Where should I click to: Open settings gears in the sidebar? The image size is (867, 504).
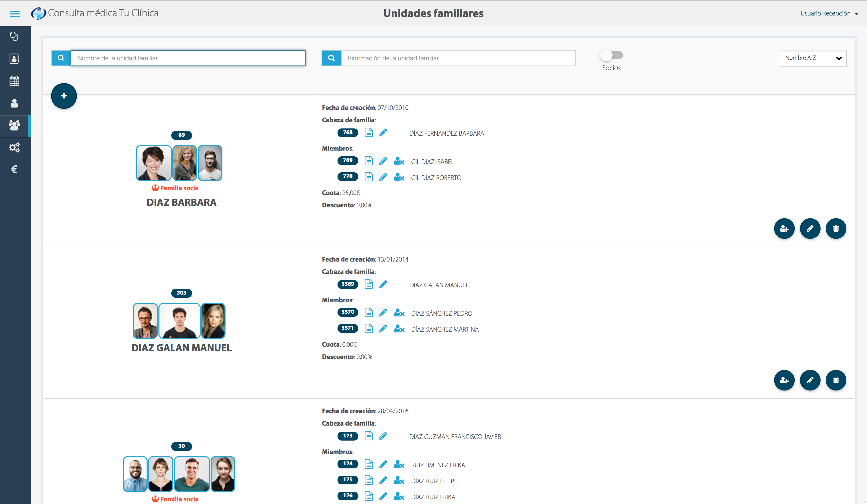[14, 148]
